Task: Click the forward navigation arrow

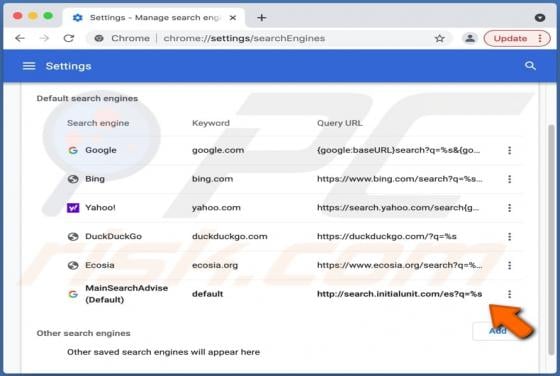Action: [44, 38]
